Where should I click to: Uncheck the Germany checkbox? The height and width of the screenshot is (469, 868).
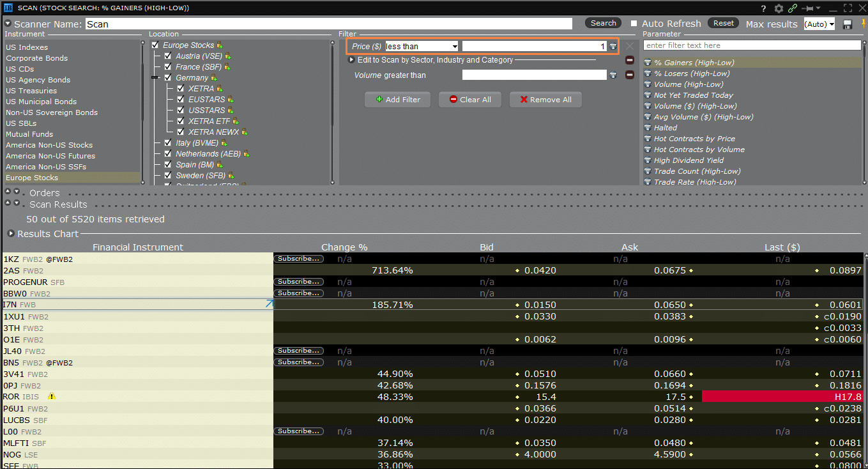[x=168, y=78]
